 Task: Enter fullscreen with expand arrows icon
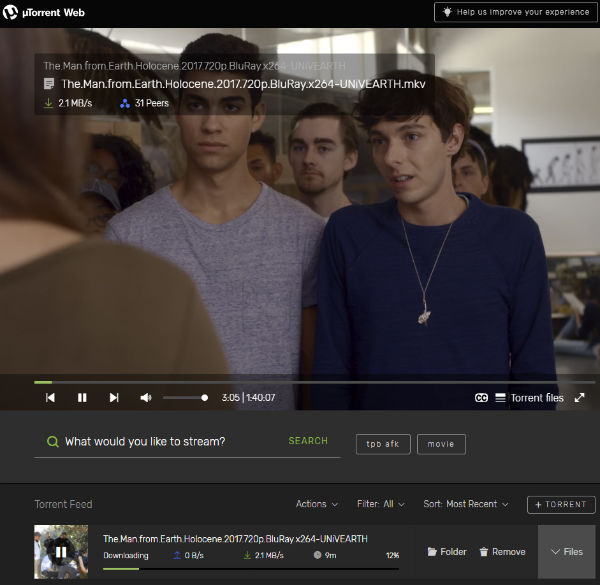tap(579, 398)
